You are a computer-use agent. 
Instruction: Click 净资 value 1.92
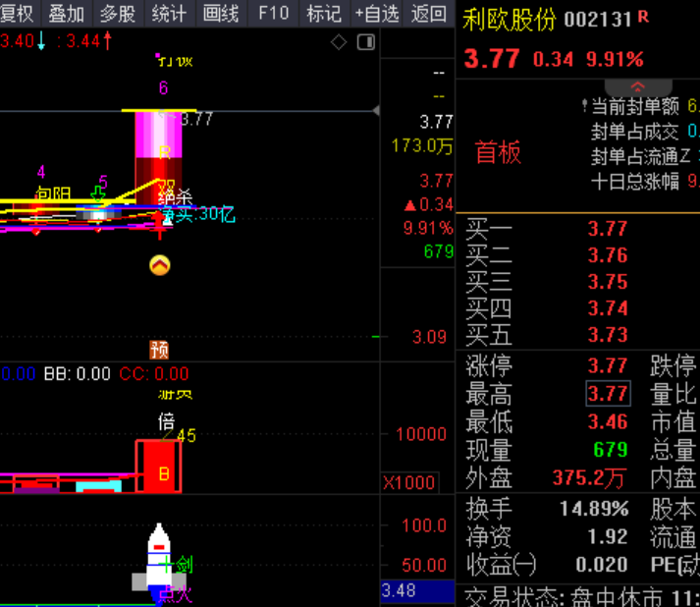[608, 537]
